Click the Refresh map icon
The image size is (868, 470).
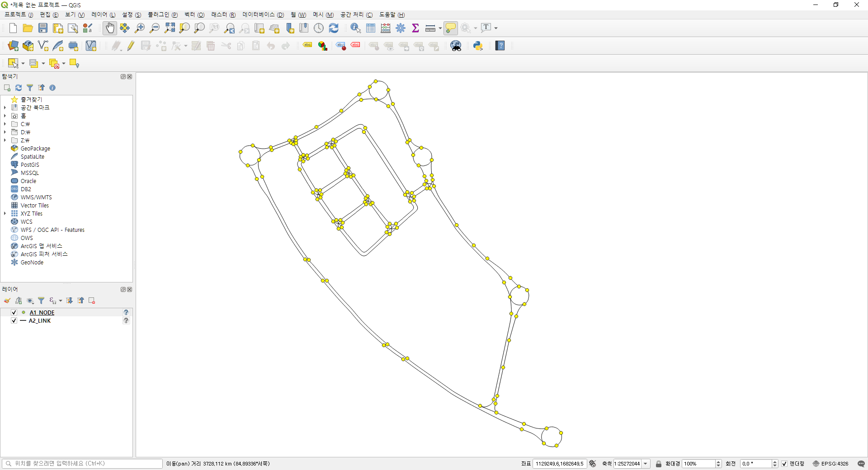coord(334,28)
